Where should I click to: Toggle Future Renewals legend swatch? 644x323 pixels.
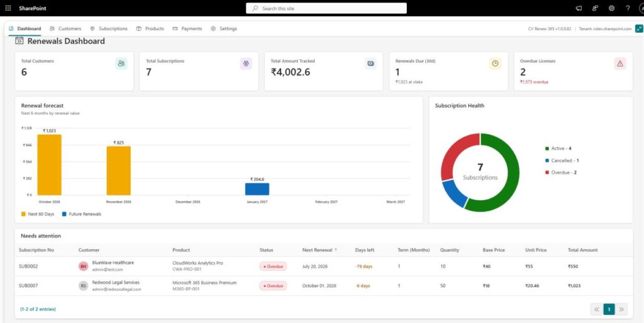(x=64, y=214)
